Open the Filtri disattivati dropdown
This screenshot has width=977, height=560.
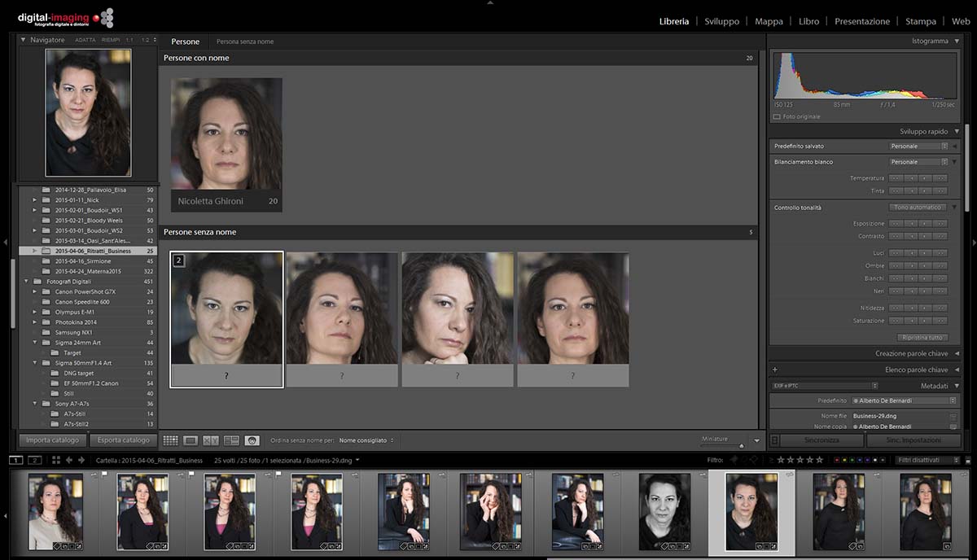925,460
